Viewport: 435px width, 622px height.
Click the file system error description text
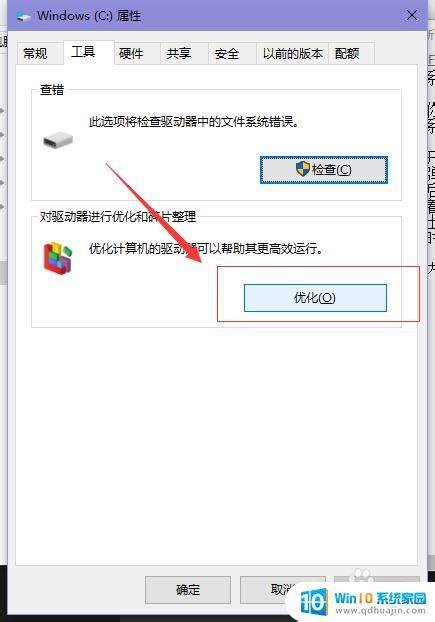tap(194, 122)
